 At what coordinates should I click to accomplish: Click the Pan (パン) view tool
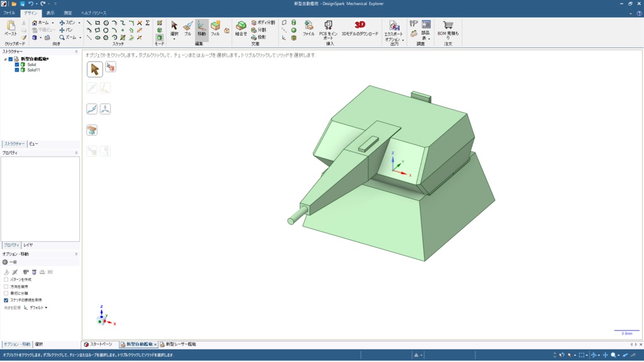point(65,30)
